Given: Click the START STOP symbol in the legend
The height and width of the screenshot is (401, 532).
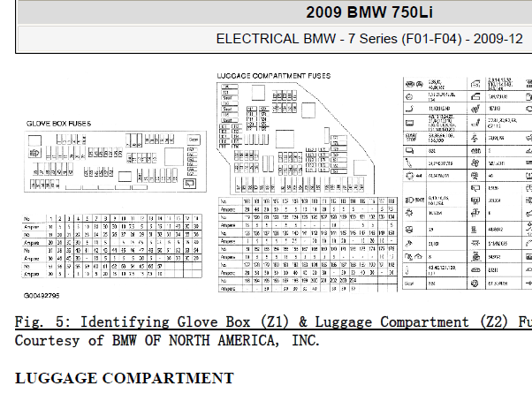Looking at the screenshot, I should [411, 137].
